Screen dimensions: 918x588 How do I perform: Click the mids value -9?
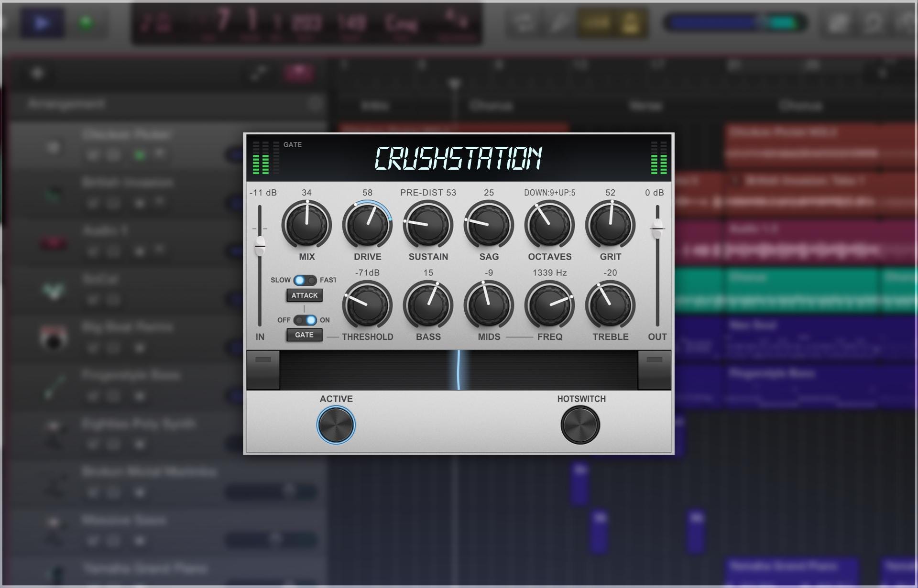coord(489,273)
